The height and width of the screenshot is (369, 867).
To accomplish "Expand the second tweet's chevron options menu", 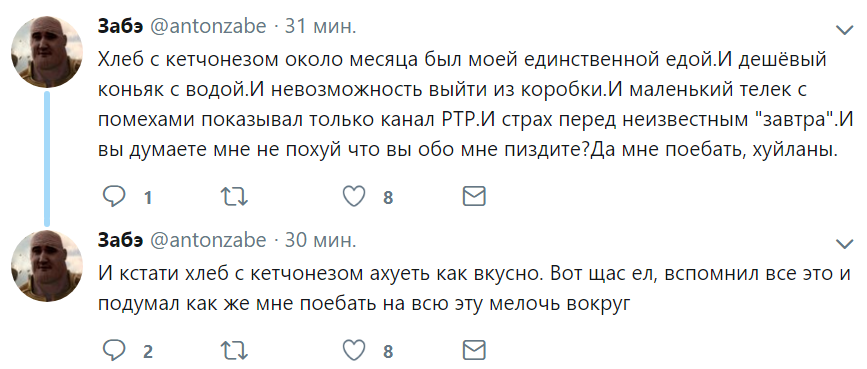I will (844, 243).
